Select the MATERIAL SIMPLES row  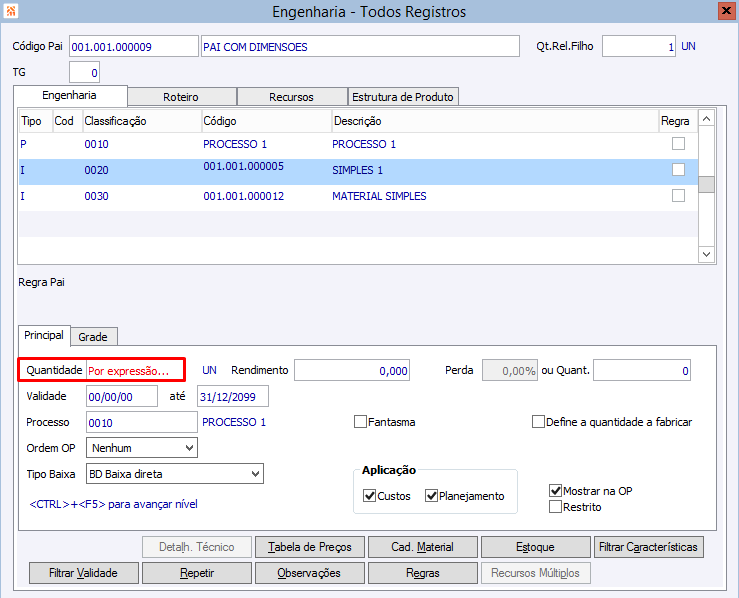coord(379,196)
